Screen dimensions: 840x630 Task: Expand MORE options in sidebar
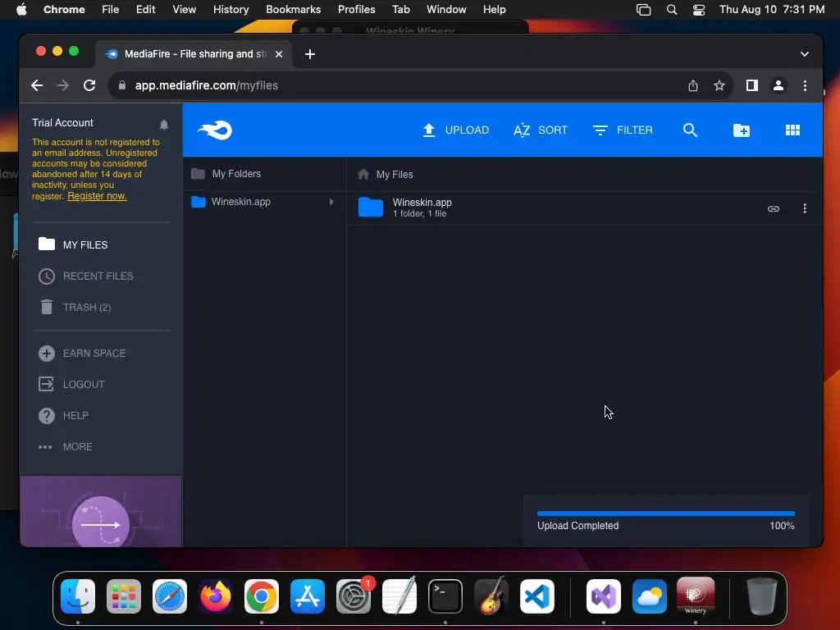point(65,447)
